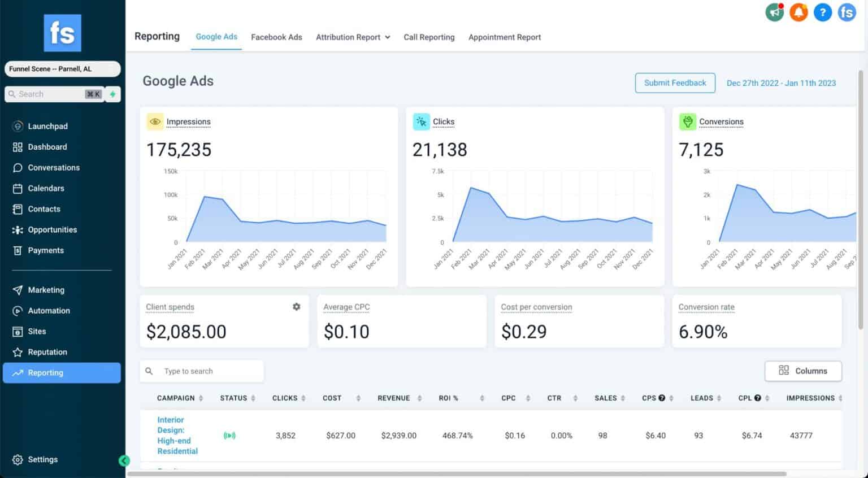Click the Submit Feedback button
The width and height of the screenshot is (868, 478).
[x=675, y=83]
